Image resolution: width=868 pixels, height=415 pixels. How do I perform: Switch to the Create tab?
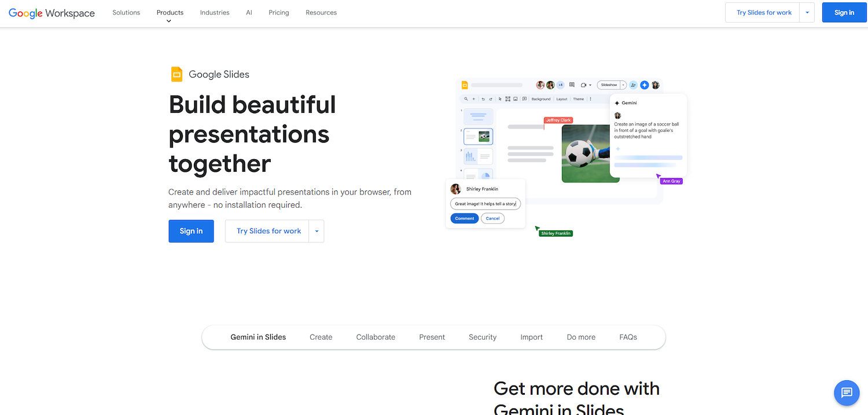click(x=321, y=337)
